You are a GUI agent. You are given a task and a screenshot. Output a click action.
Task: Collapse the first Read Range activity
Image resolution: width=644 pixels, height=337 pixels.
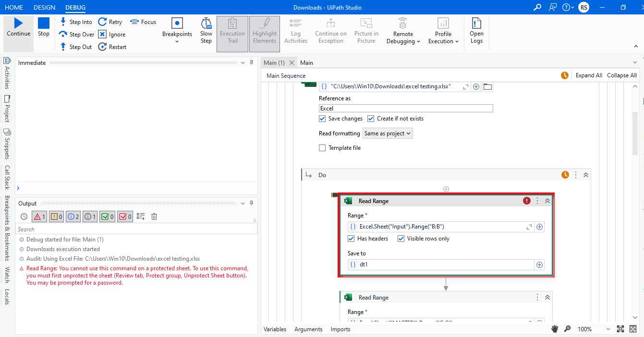click(547, 201)
